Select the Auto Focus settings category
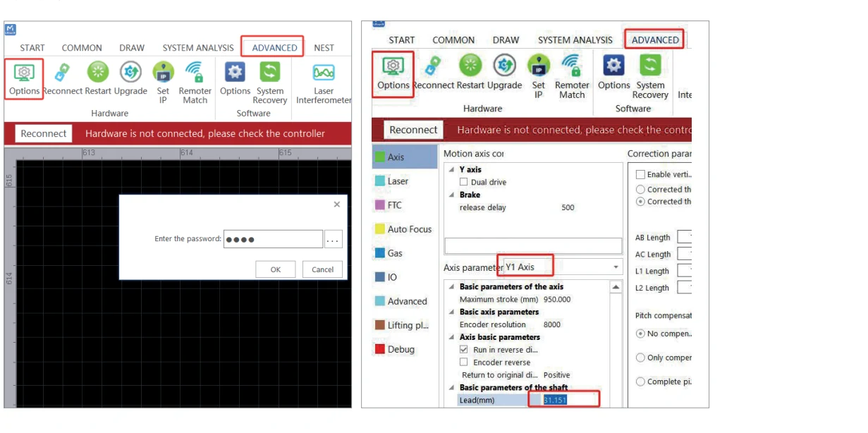The image size is (868, 433). click(405, 229)
